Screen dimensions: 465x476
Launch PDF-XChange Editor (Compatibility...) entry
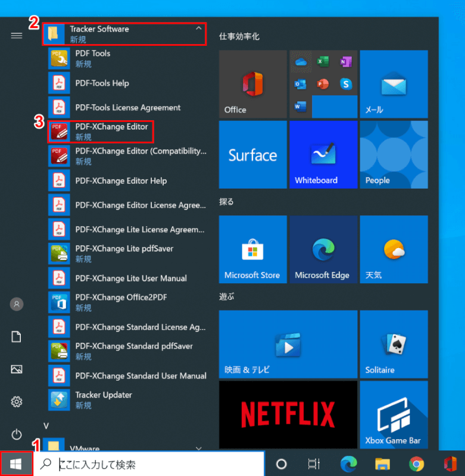point(127,156)
